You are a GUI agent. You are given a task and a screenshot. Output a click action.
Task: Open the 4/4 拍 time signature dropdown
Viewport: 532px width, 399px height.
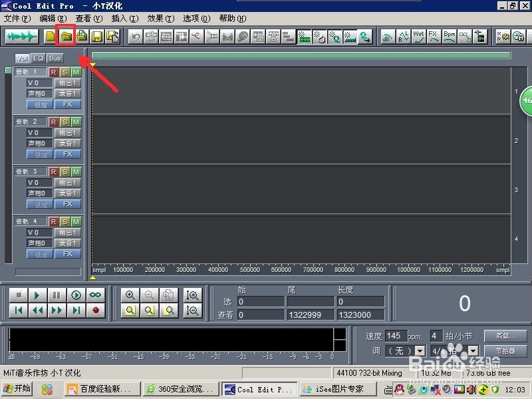tap(473, 350)
